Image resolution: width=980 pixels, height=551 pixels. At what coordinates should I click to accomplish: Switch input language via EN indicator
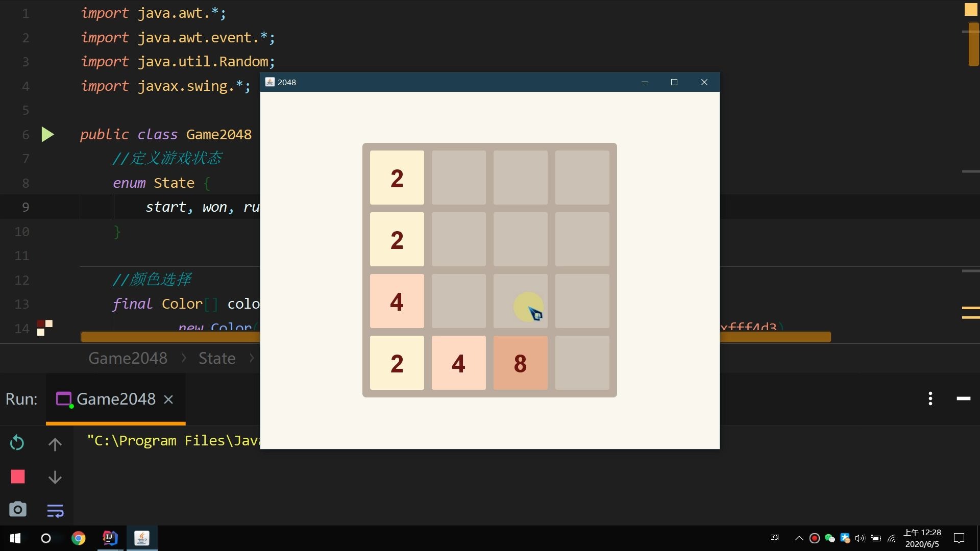[774, 538]
